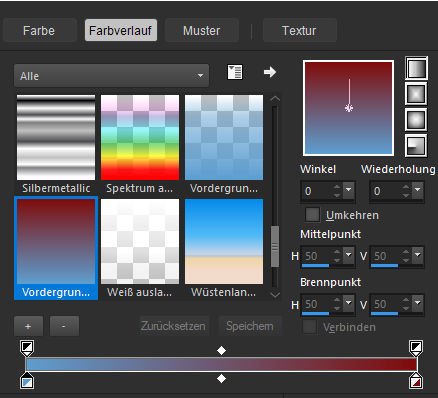Add a gradient stop with plus button

point(28,326)
